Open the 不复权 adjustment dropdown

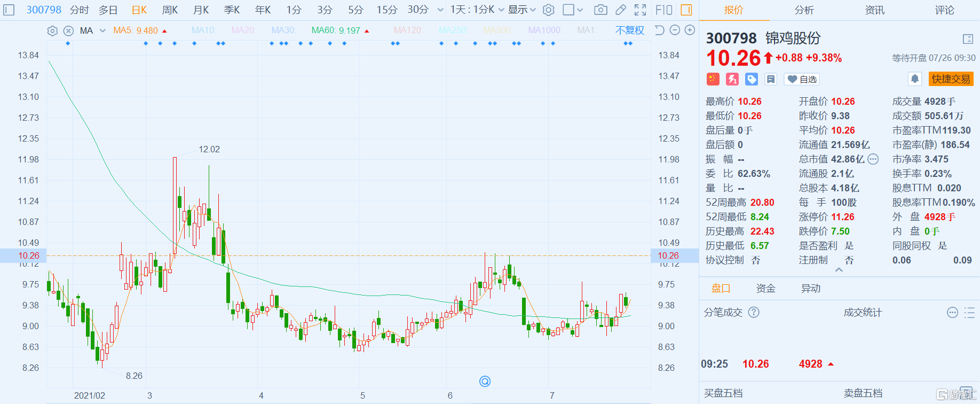point(630,30)
